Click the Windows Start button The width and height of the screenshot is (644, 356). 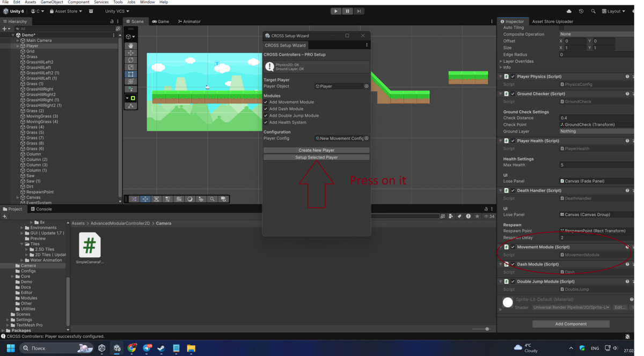click(10, 348)
